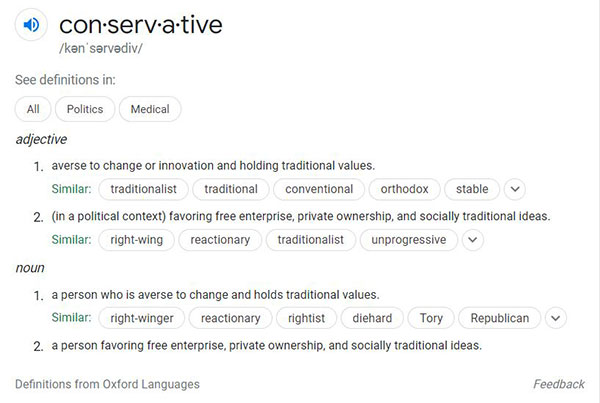The image size is (600, 403).
Task: Click the 'stable' synonym chip
Action: (x=472, y=189)
